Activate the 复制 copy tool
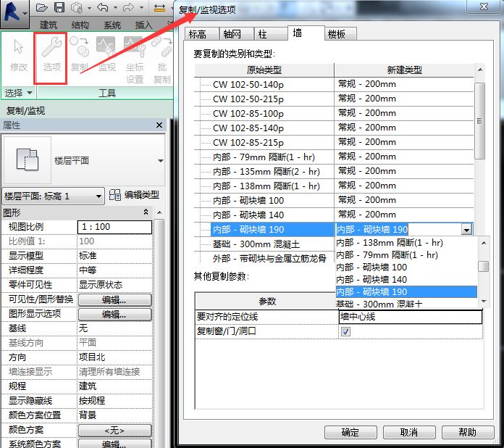 coord(79,54)
